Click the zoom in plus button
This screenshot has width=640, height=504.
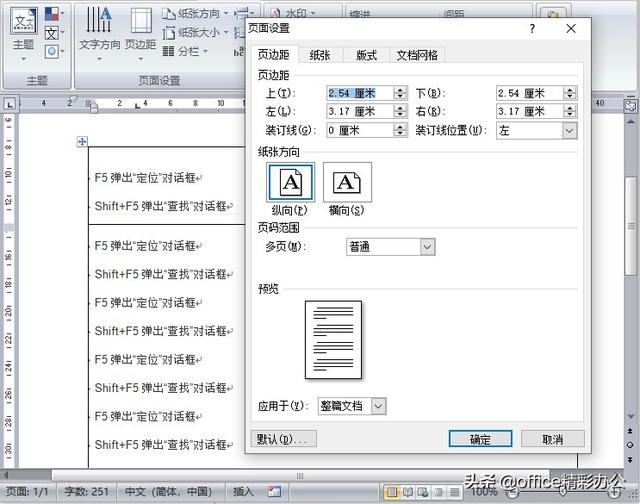614,493
